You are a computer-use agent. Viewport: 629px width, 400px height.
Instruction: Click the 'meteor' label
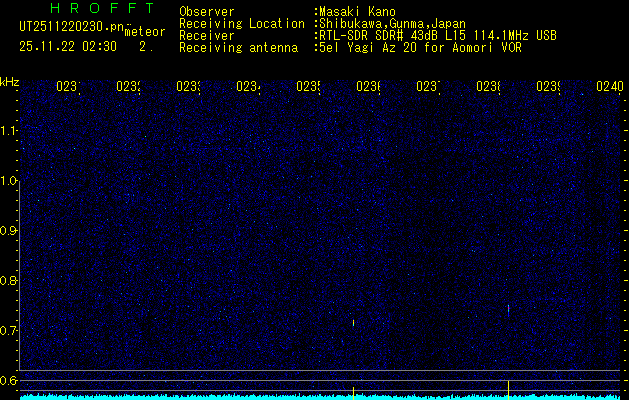(x=145, y=32)
